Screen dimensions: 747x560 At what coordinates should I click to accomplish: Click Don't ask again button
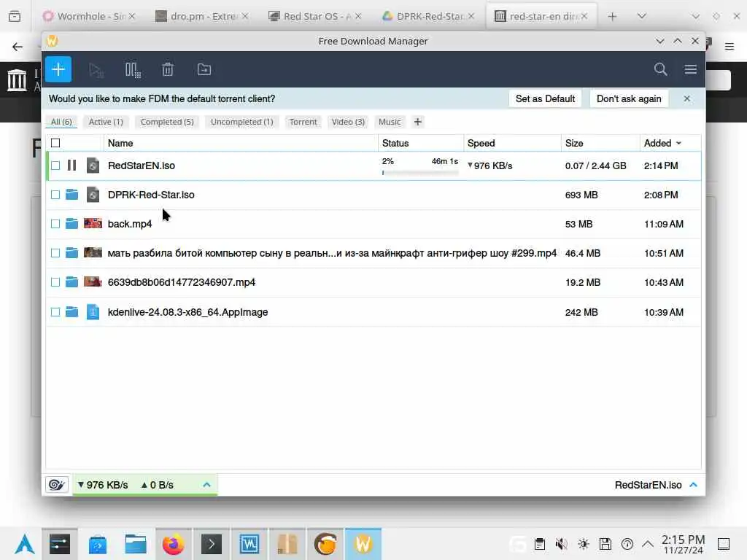tap(629, 98)
